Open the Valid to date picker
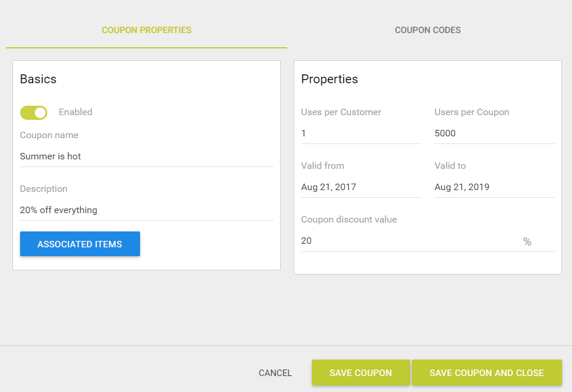 click(495, 187)
